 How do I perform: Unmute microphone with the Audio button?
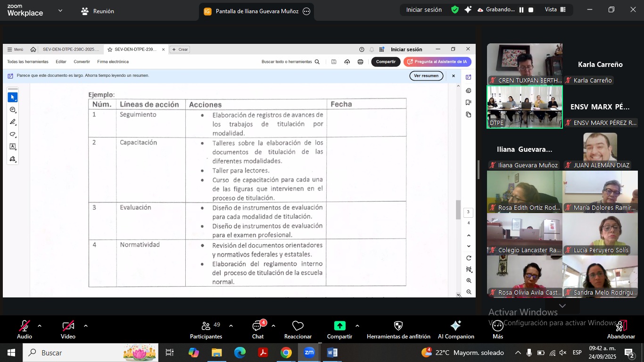pyautogui.click(x=24, y=329)
